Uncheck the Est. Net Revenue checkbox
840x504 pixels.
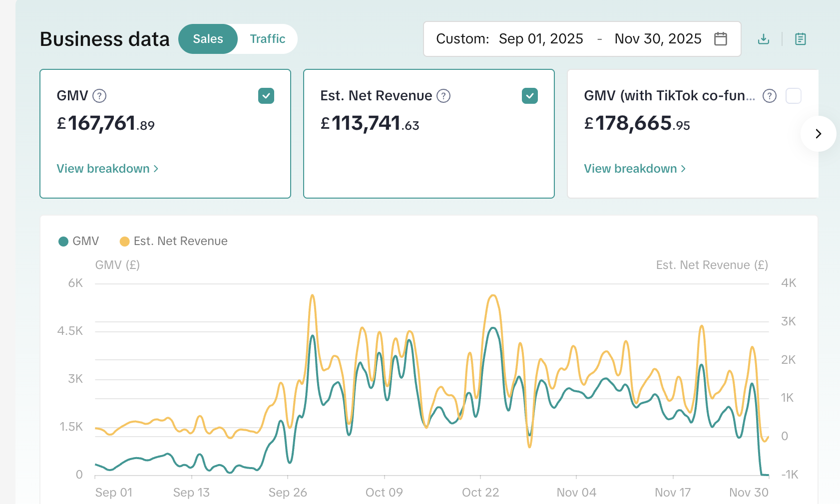(529, 96)
